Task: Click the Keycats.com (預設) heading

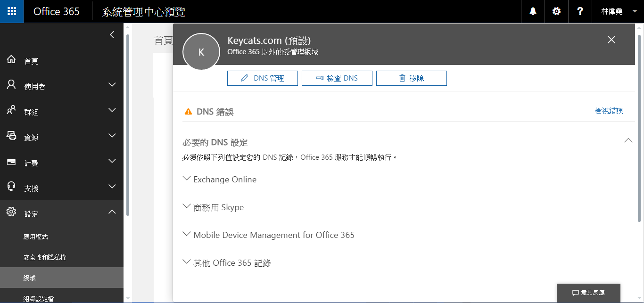Action: click(x=269, y=41)
